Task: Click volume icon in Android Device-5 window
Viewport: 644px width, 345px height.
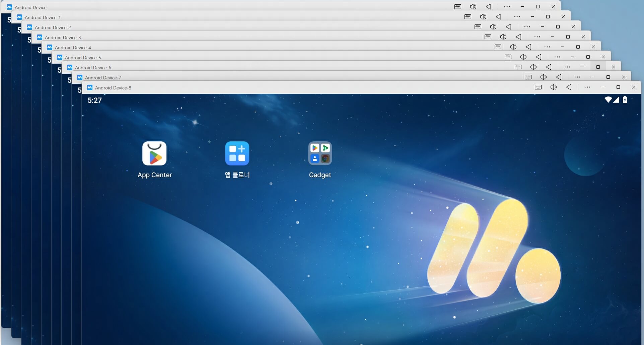Action: [523, 57]
